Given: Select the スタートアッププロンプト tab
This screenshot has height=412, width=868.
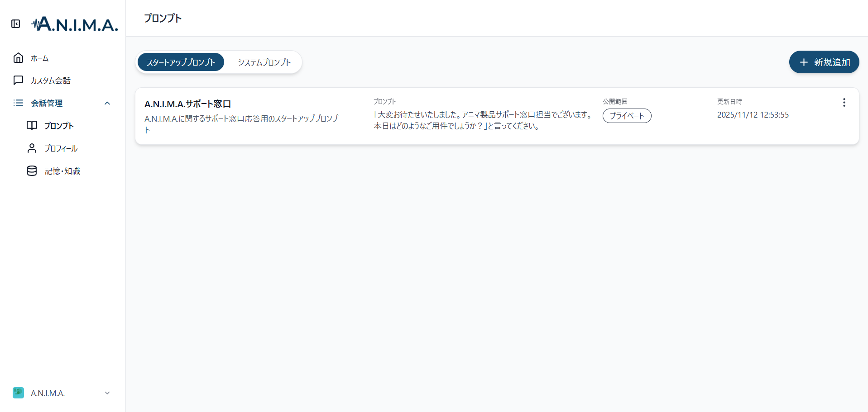Looking at the screenshot, I should [181, 62].
